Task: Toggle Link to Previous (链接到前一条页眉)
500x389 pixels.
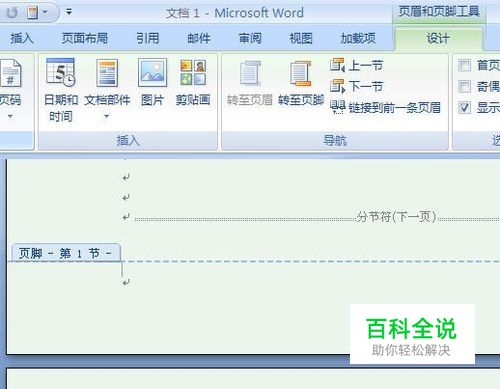Action: 386,108
